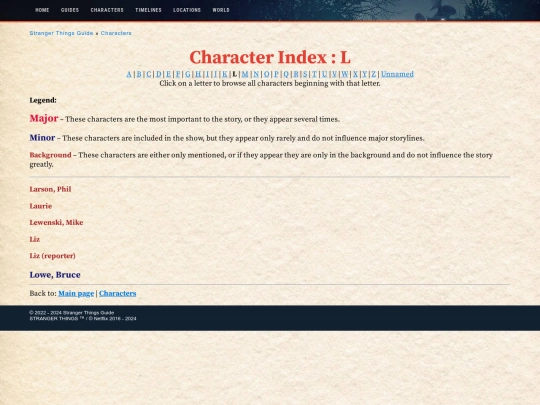The image size is (540, 405).
Task: Click the 'Click on a letter' instruction text
Action: (x=270, y=83)
